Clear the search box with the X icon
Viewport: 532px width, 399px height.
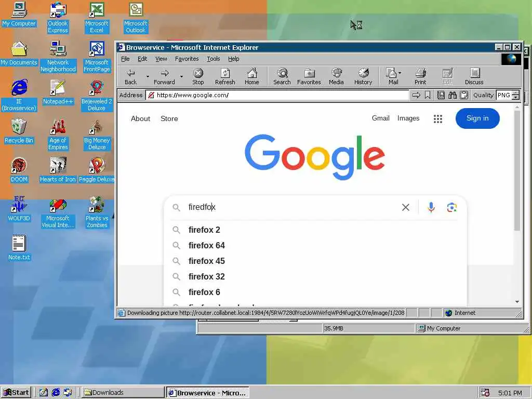(x=405, y=207)
